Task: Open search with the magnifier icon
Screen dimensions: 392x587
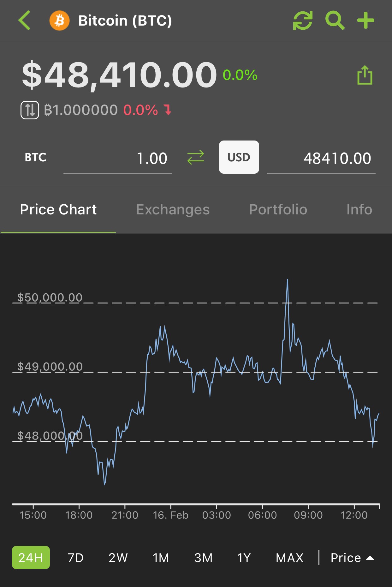Action: point(335,21)
